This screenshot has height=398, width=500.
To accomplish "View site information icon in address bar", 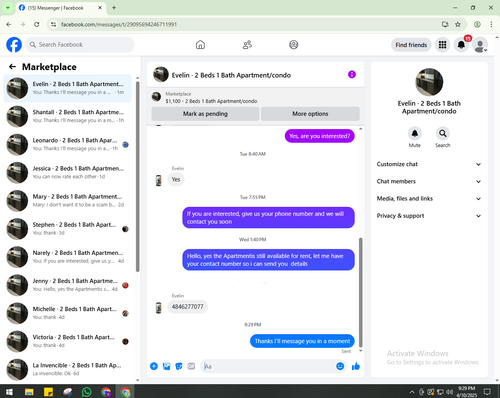I will pos(53,24).
